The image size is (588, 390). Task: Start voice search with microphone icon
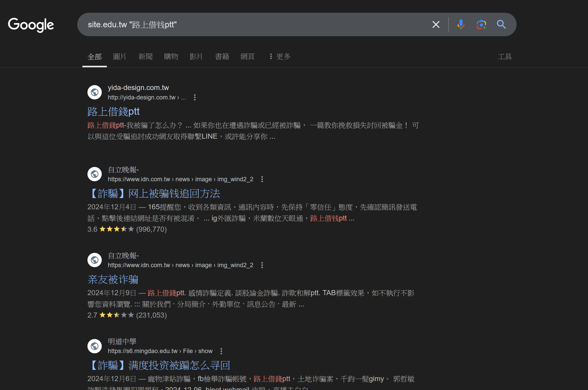(461, 24)
